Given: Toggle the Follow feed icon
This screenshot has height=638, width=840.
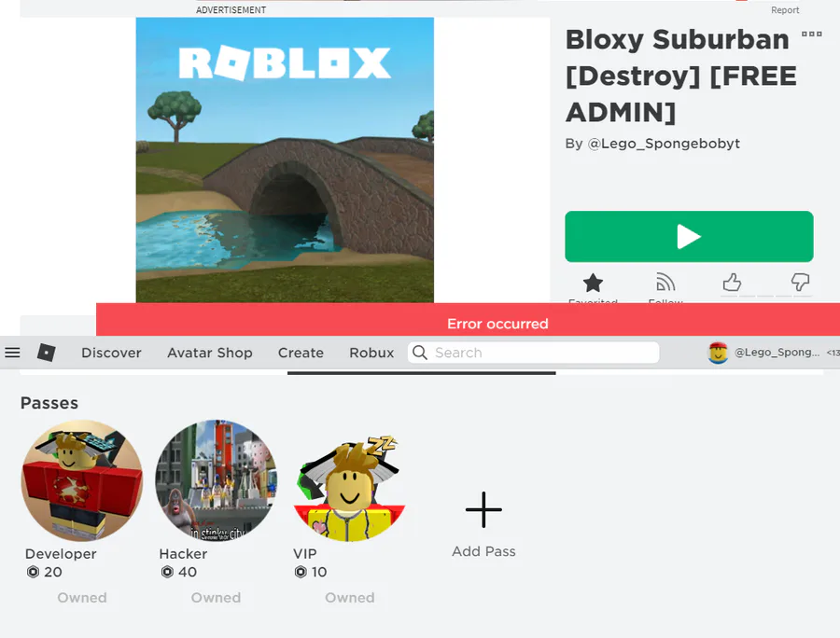Looking at the screenshot, I should tap(665, 282).
